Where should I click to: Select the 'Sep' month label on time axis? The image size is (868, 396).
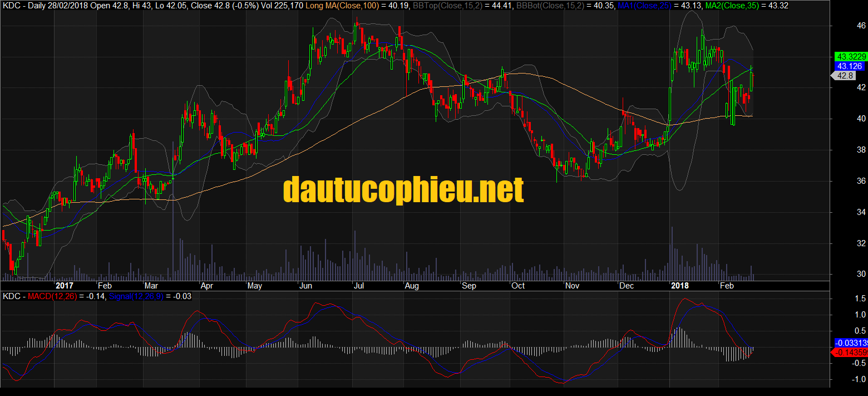click(469, 286)
